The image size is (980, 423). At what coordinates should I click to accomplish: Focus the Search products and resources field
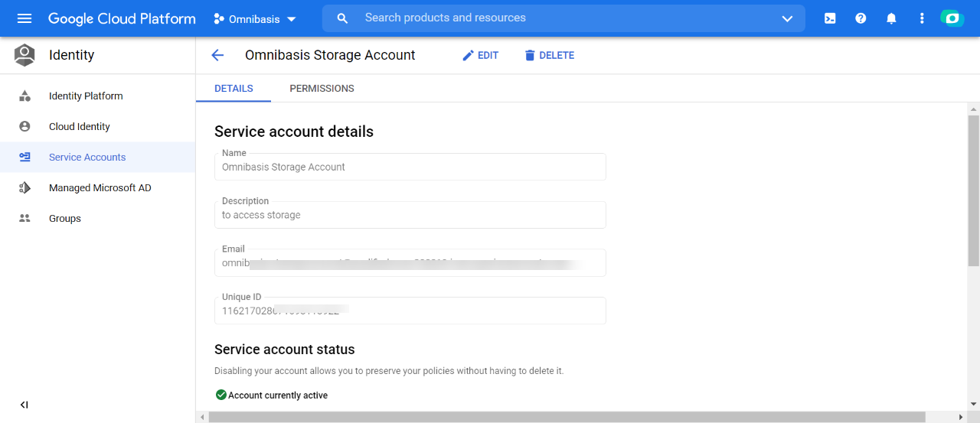[563, 18]
